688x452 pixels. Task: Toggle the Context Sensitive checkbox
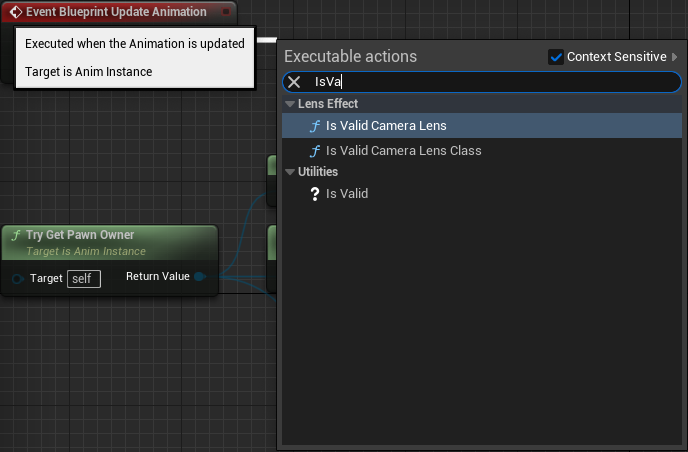click(x=555, y=57)
